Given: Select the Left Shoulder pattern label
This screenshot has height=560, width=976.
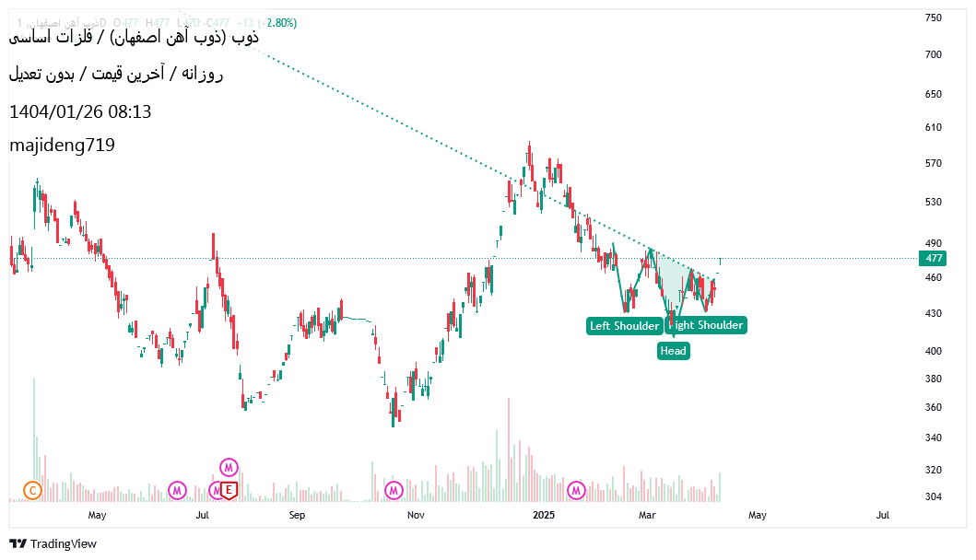Looking at the screenshot, I should (625, 325).
